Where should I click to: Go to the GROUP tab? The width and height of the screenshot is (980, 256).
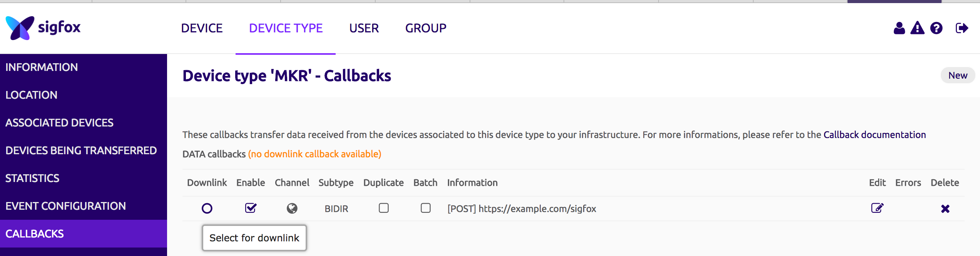[426, 28]
